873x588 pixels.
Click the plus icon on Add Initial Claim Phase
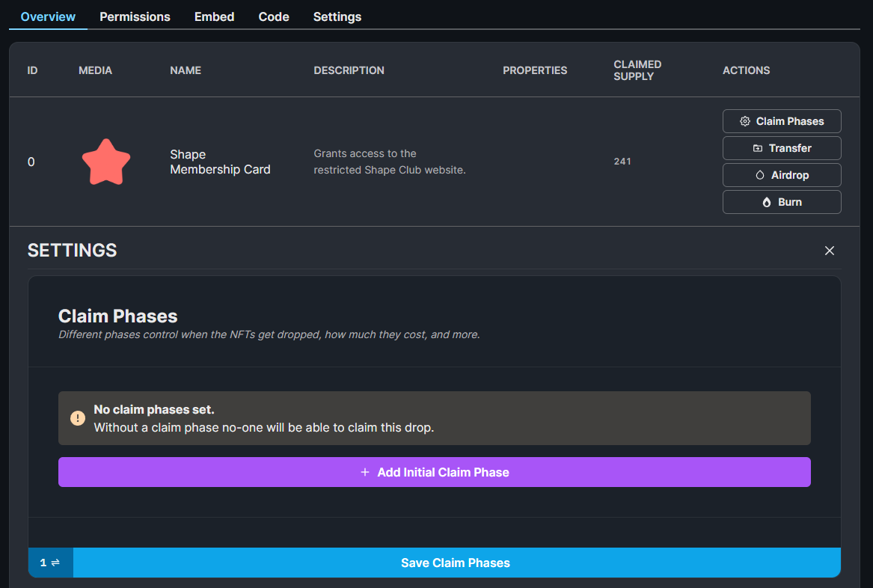[364, 472]
